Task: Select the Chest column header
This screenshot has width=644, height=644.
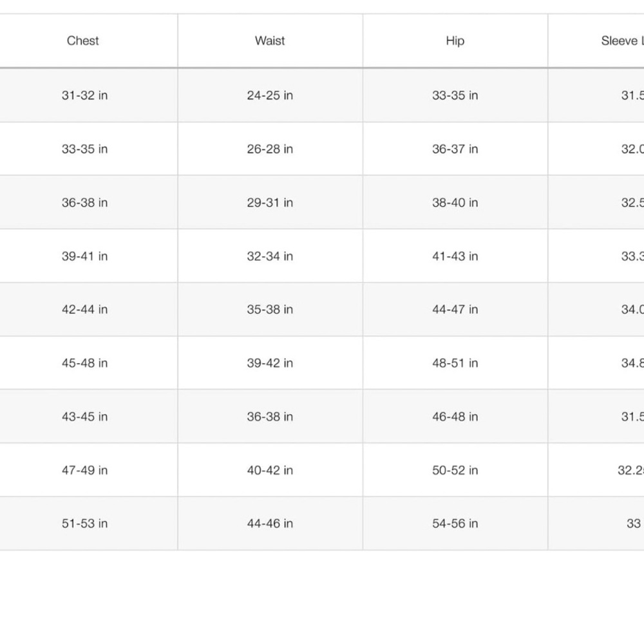Action: point(82,41)
